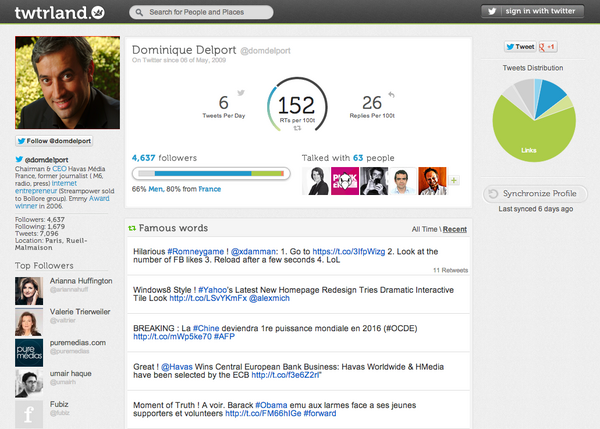Click the Famous words retweet icon
The width and height of the screenshot is (600, 429).
(x=132, y=228)
